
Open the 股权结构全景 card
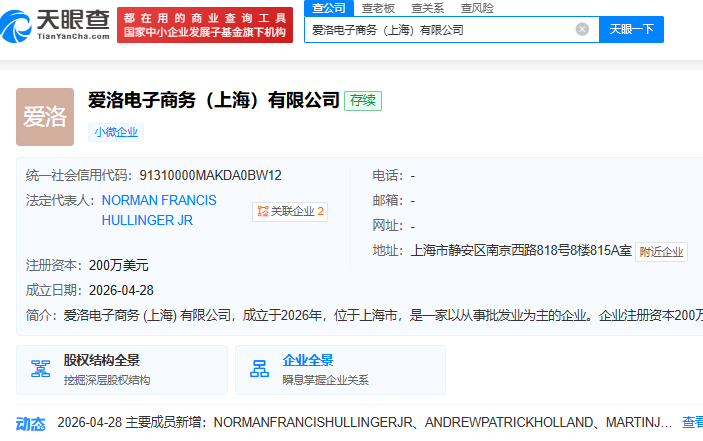click(122, 370)
